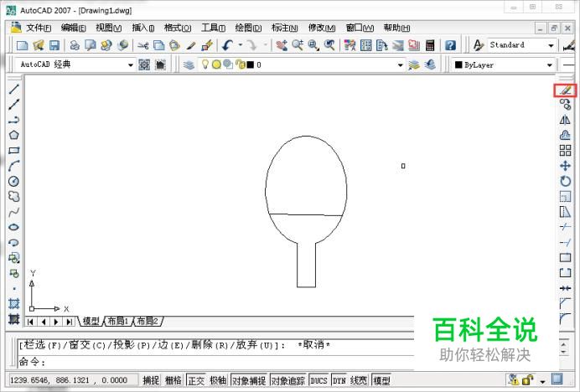Open the 格式 menu
The image size is (580, 392).
[x=178, y=28]
